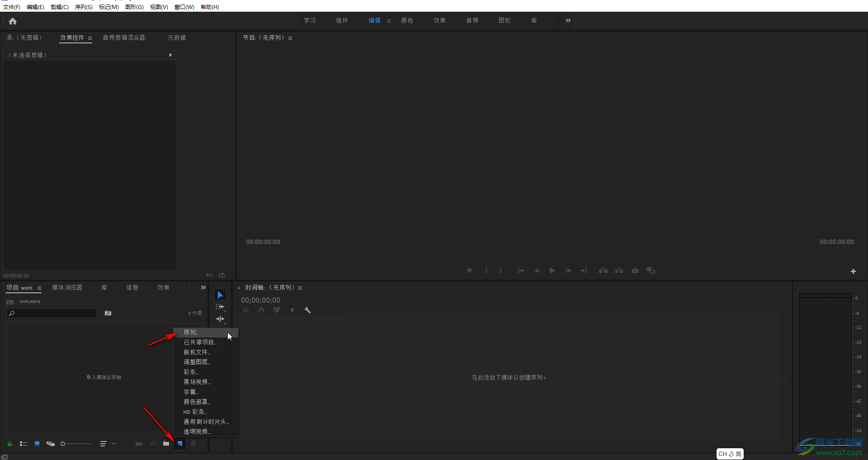Choose 字幕... menu entry

[x=206, y=392]
